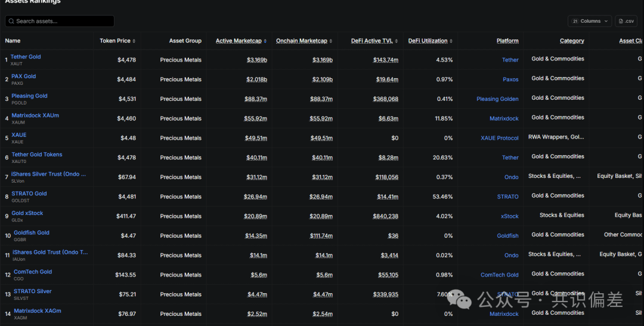Open the STRATO Silver asset link
This screenshot has height=326, width=644.
[x=32, y=291]
